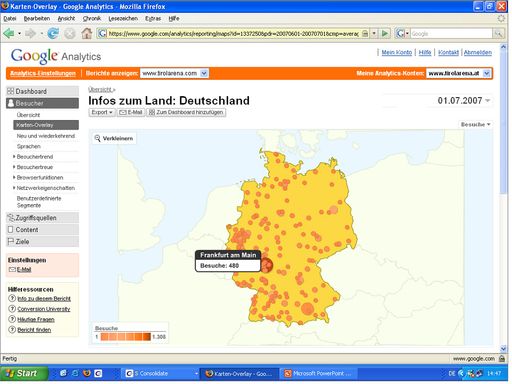The width and height of the screenshot is (512, 384).
Task: Open the Bearbeiten menu
Action: (37, 19)
